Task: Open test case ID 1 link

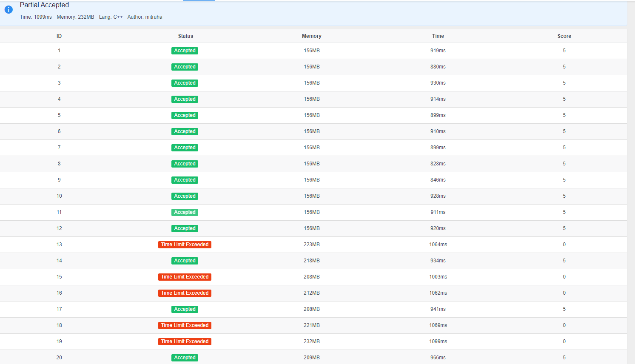Action: click(59, 51)
